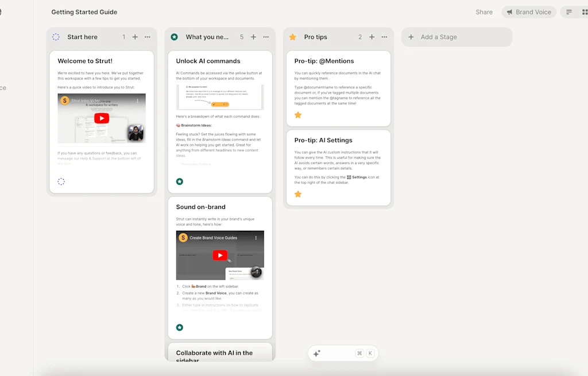The width and height of the screenshot is (588, 376).
Task: Click the What you ne... stage title
Action: pos(207,37)
